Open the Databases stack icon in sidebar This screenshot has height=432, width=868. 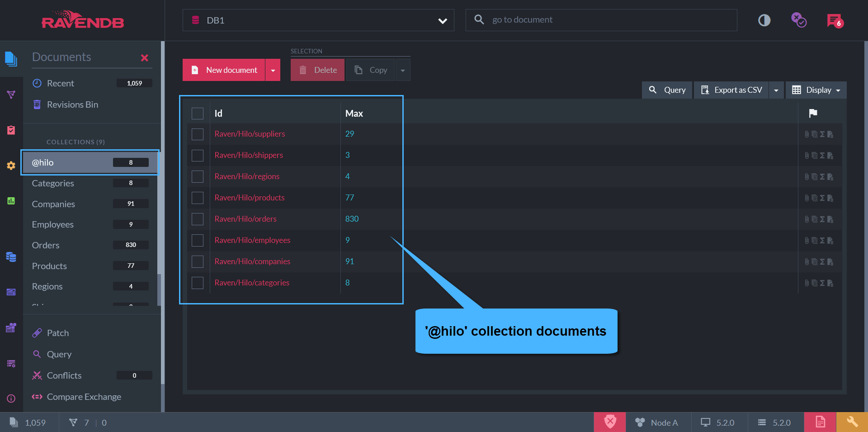(11, 257)
